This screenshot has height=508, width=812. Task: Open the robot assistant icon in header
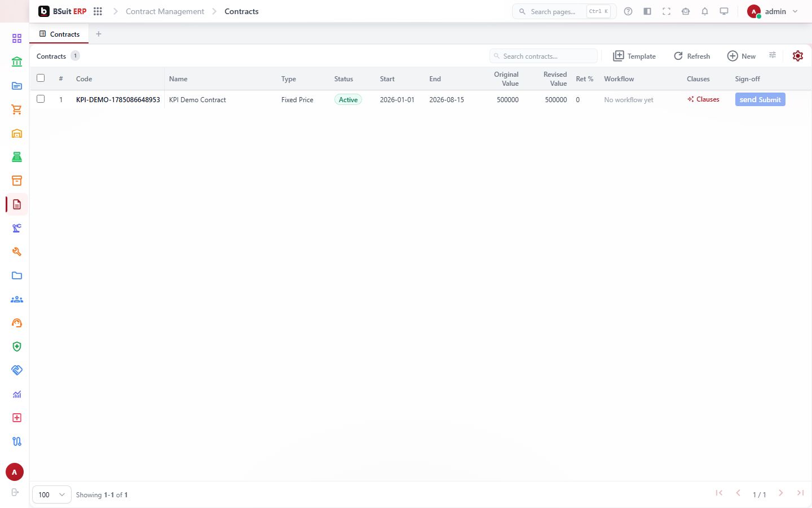click(x=686, y=11)
